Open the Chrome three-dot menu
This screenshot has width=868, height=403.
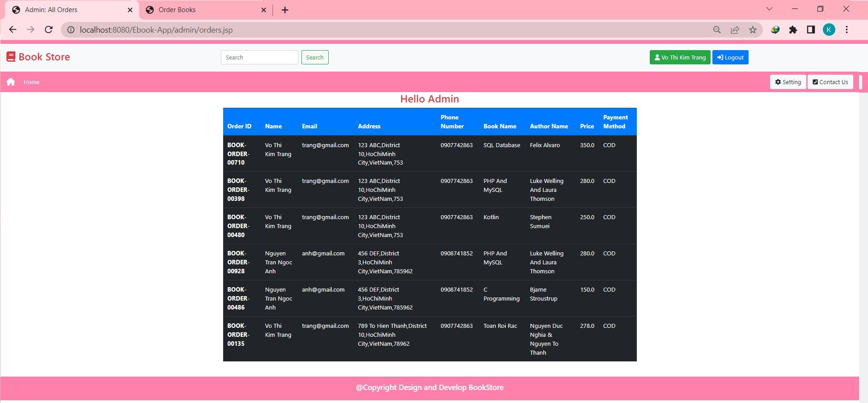[x=847, y=30]
